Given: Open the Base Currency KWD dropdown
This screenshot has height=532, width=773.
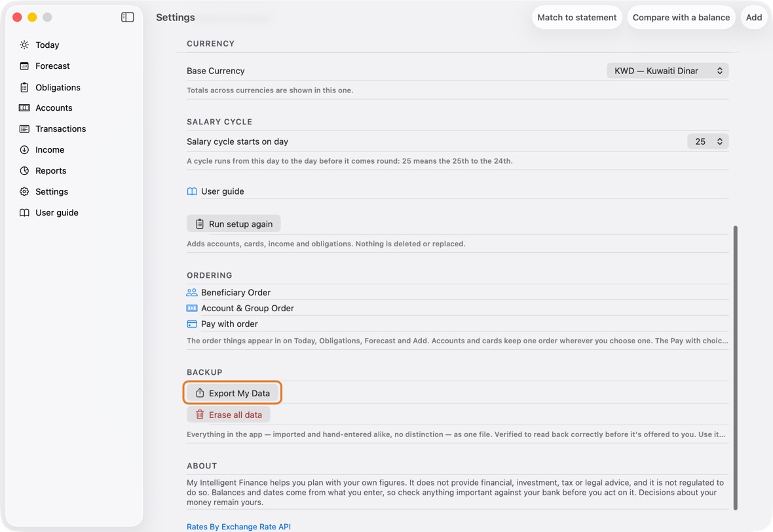Looking at the screenshot, I should [x=668, y=71].
